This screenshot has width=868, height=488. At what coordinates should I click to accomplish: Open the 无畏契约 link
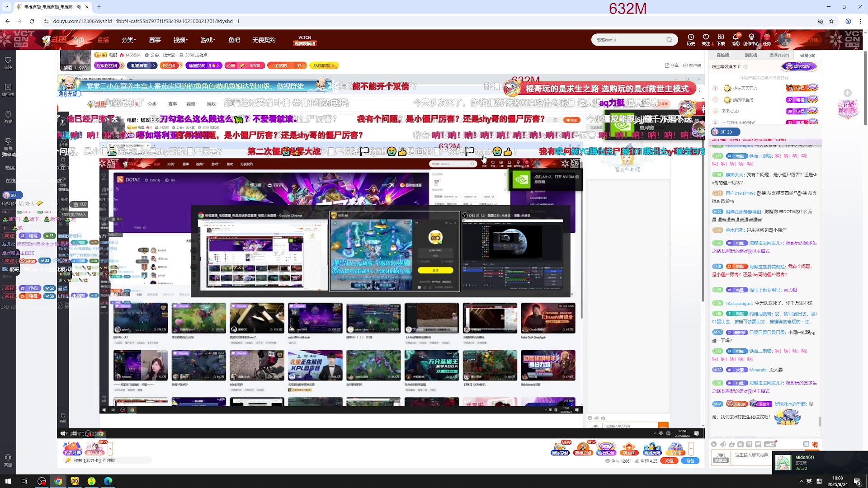point(264,40)
